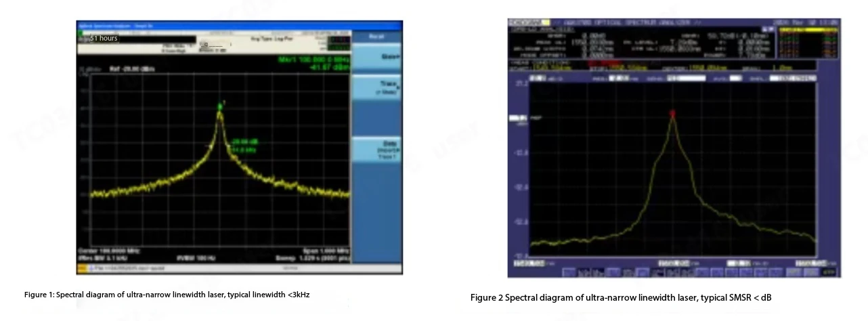
Task: Click the State softkey in the Recall menu
Action: pos(376,57)
